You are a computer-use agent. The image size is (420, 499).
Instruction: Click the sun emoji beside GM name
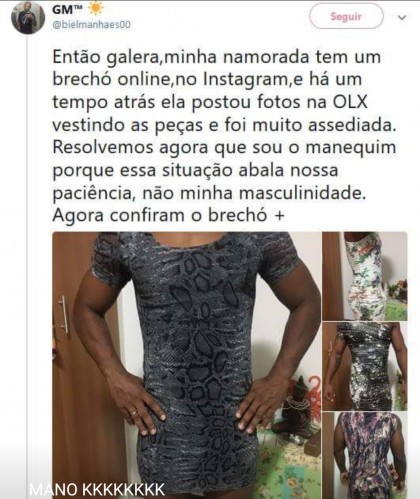point(96,9)
